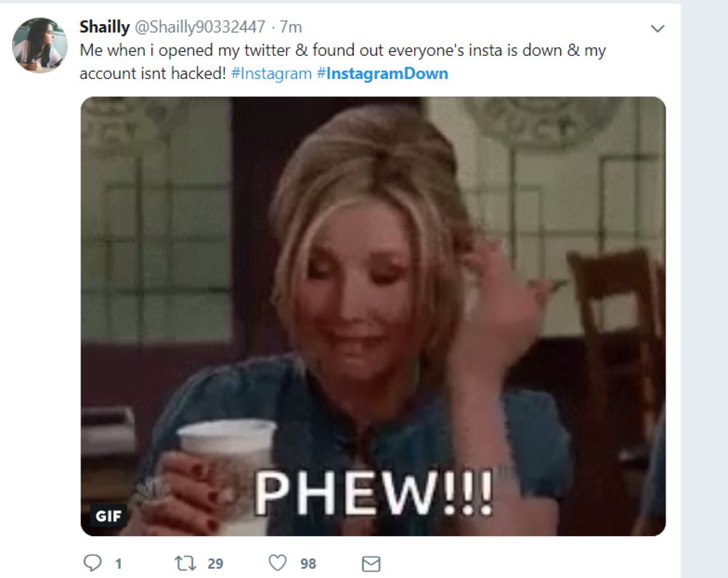
Task: Like the tweet with the heart icon
Action: coord(277,564)
